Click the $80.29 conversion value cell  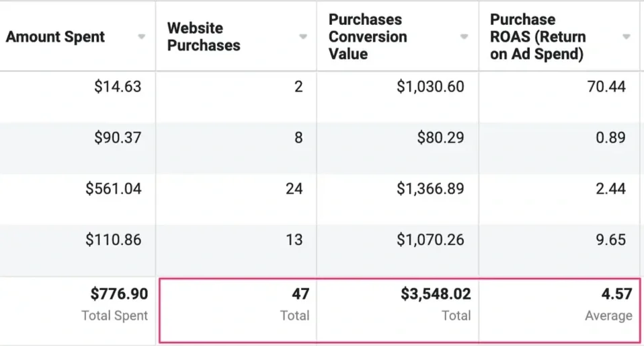pos(440,137)
